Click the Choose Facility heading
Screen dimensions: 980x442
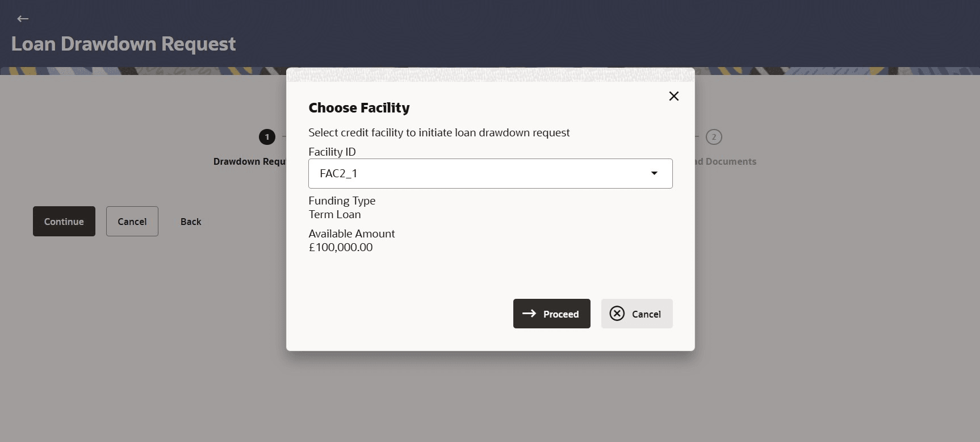click(359, 108)
